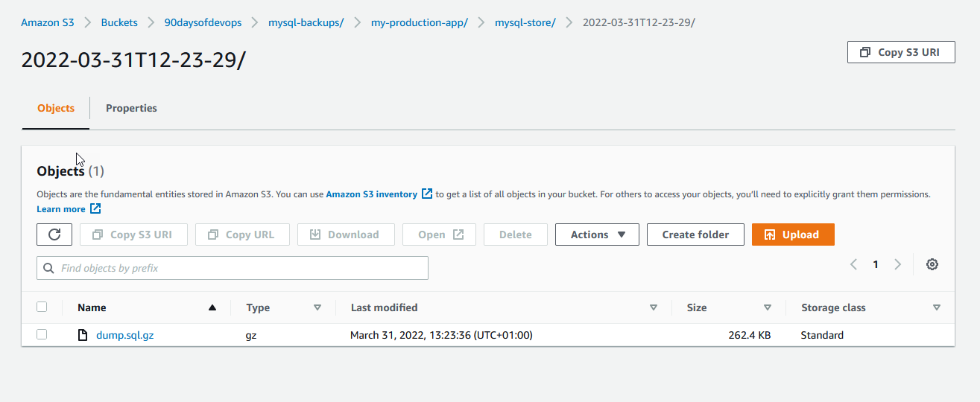Viewport: 980px width, 402px height.
Task: Go to next page arrow in pagination
Action: [x=898, y=264]
